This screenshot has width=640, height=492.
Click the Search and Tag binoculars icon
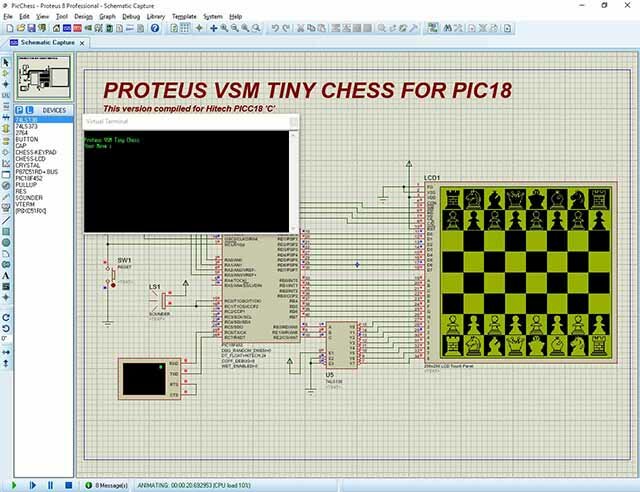coord(447,28)
